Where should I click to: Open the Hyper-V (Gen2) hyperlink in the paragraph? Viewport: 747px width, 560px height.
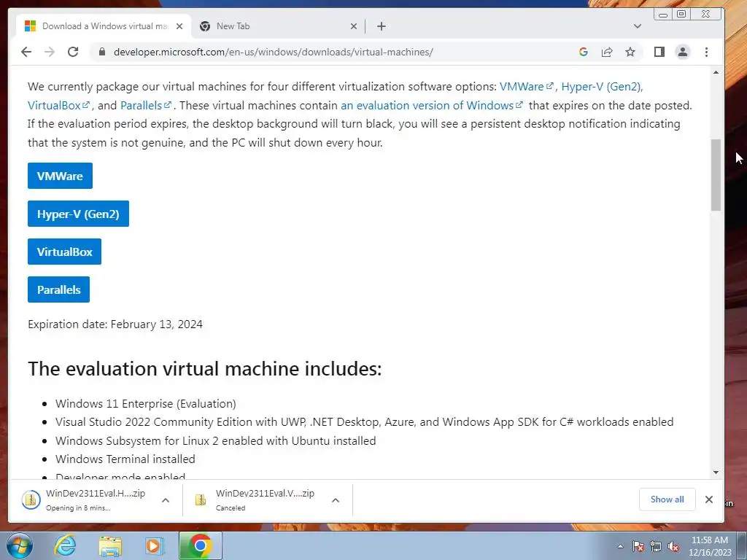tap(602, 87)
